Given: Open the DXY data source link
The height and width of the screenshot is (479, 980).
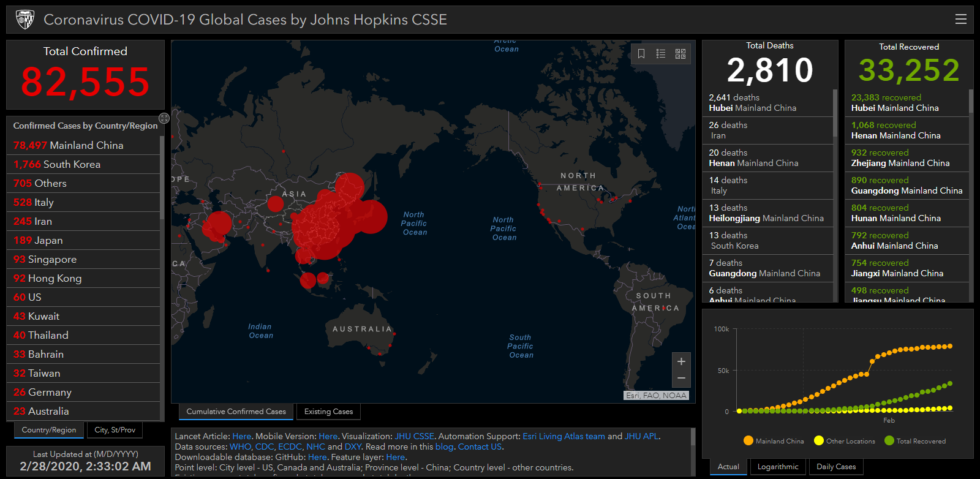Looking at the screenshot, I should tap(353, 447).
